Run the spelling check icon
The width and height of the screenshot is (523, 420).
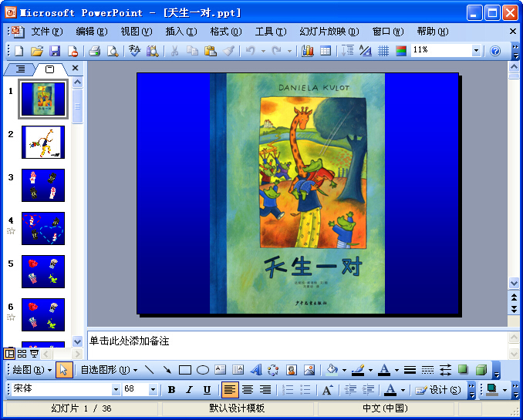coord(134,51)
